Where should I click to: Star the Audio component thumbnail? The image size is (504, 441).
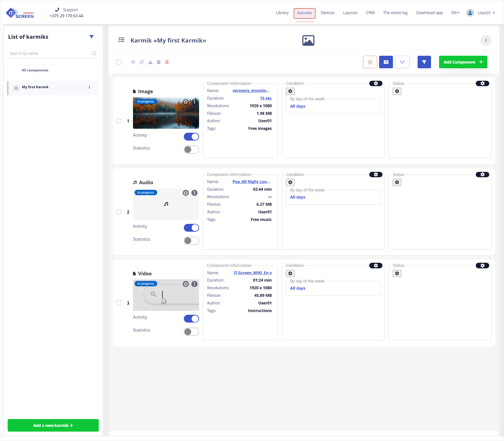tap(186, 193)
